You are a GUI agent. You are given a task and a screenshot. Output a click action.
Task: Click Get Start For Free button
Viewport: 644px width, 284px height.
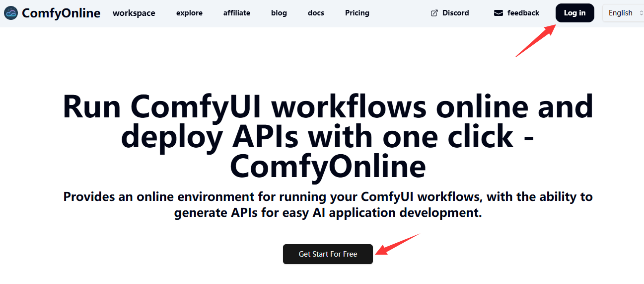pyautogui.click(x=328, y=254)
